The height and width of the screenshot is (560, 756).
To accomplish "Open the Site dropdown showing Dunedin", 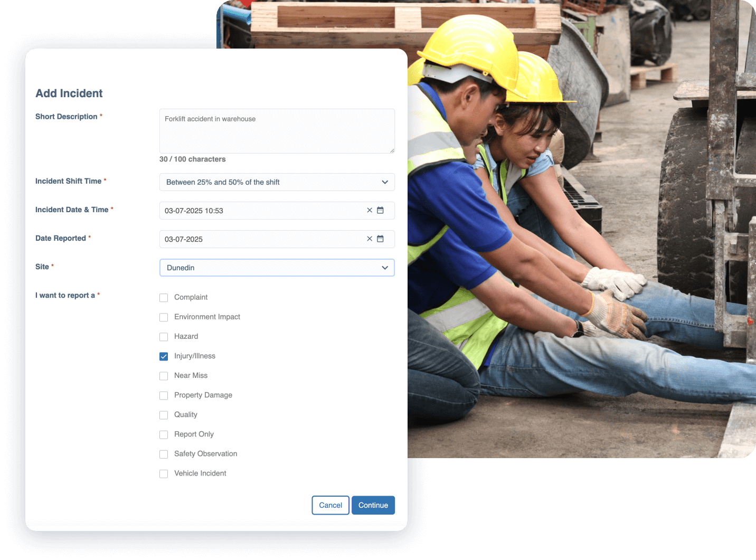I will click(x=277, y=268).
